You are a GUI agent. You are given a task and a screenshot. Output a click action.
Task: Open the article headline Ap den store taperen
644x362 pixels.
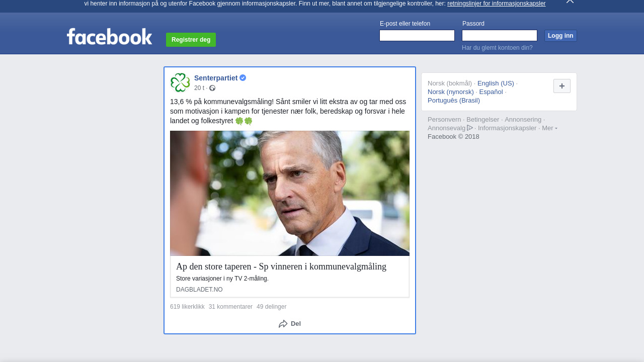point(281,266)
